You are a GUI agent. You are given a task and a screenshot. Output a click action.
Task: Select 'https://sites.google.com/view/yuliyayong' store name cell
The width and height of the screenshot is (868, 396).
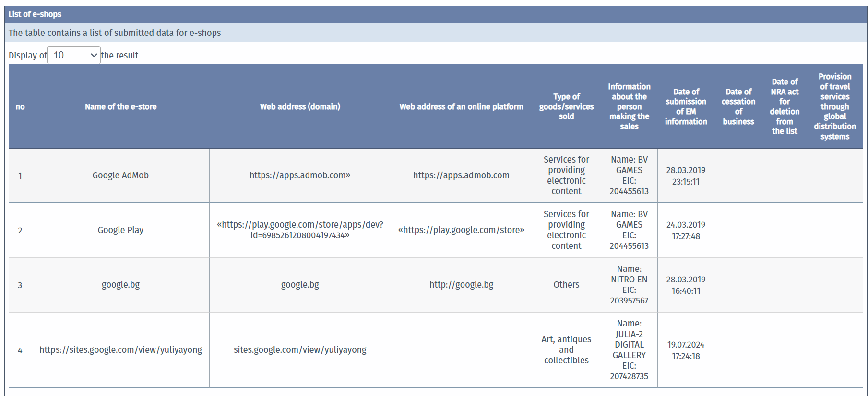tap(120, 350)
